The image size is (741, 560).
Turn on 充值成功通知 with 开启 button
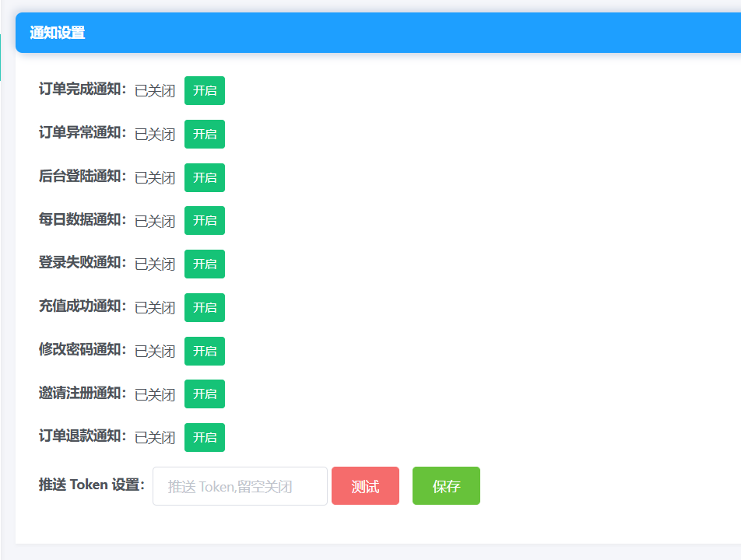point(204,307)
